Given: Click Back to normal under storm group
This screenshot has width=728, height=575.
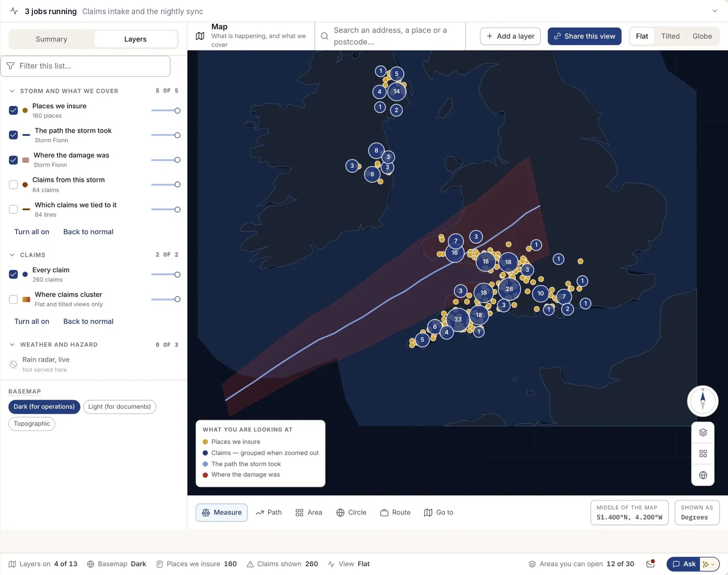Looking at the screenshot, I should (88, 232).
